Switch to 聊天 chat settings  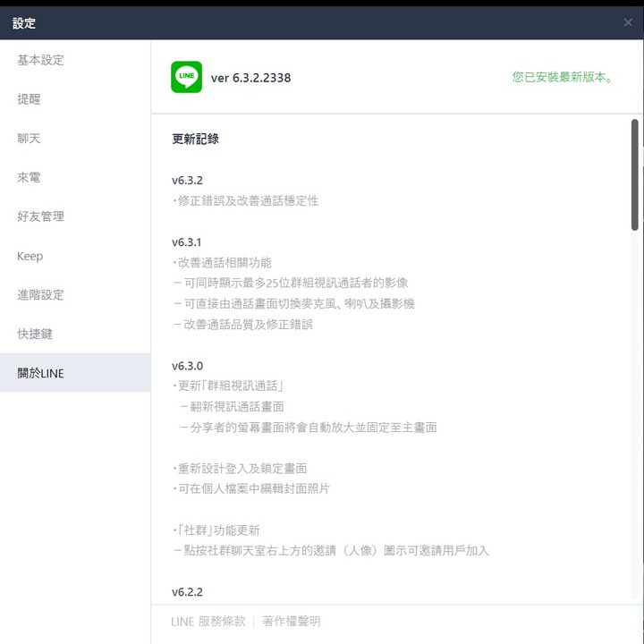(x=75, y=138)
